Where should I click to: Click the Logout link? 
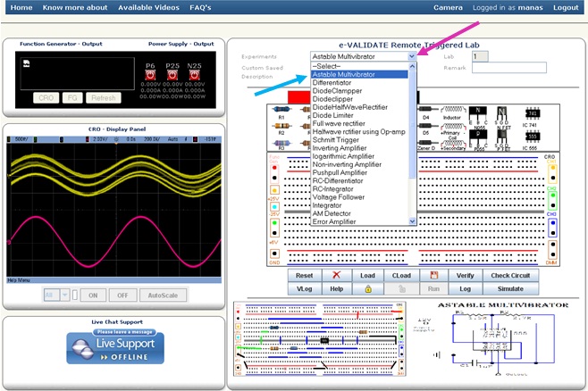click(566, 7)
